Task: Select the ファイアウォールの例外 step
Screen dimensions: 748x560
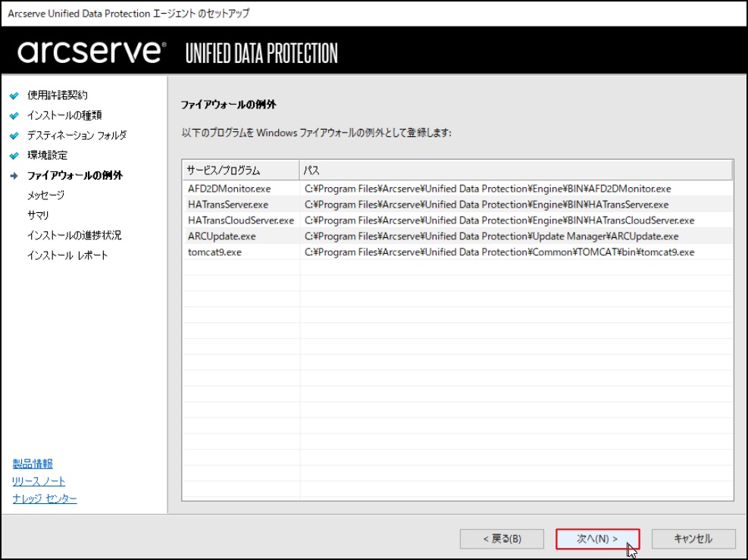Action: click(x=75, y=176)
